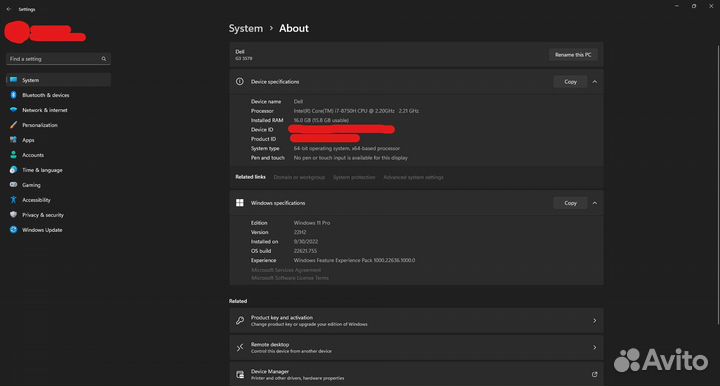
Task: Click the Gaming controller icon
Action: pos(13,185)
